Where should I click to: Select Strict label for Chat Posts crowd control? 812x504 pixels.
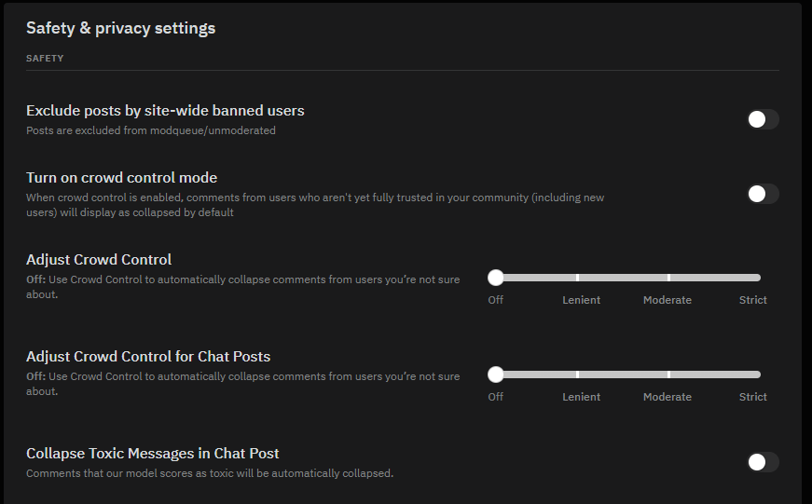(752, 397)
